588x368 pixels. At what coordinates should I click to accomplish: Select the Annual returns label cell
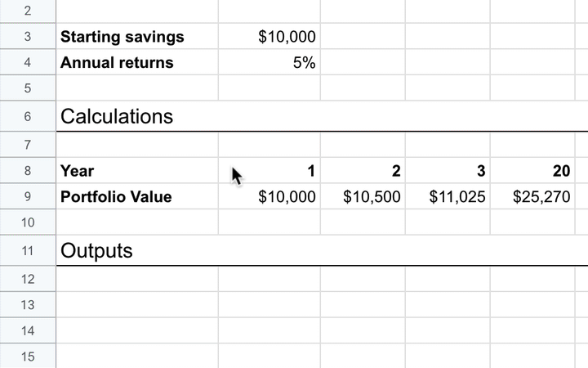coord(137,62)
